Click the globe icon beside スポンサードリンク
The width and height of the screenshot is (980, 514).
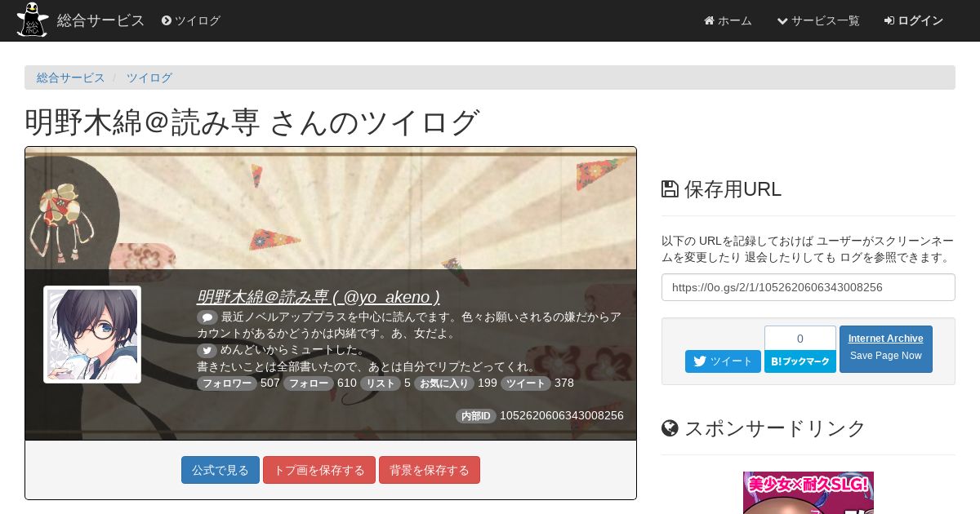point(670,428)
